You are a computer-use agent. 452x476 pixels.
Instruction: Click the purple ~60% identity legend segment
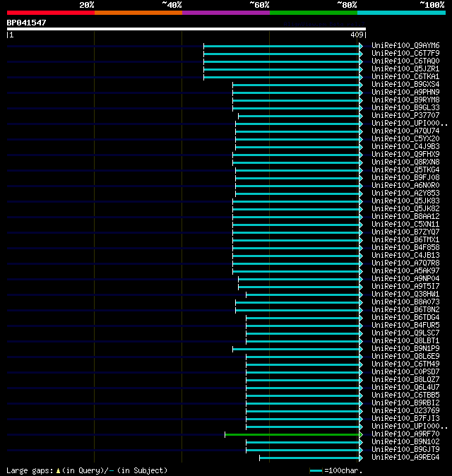226,13
